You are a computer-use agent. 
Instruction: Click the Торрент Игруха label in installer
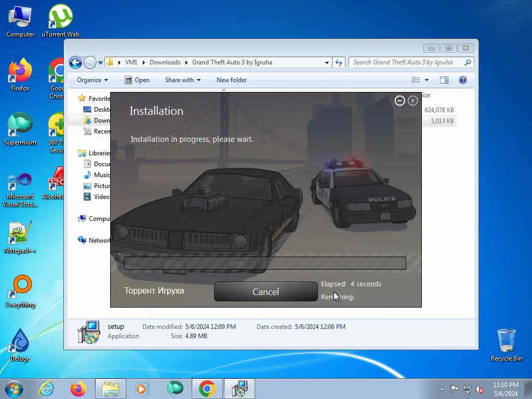[x=154, y=290]
